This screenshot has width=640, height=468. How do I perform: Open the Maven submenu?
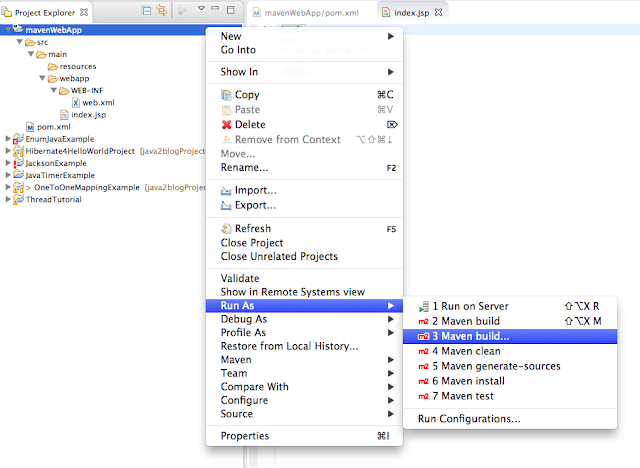[304, 359]
